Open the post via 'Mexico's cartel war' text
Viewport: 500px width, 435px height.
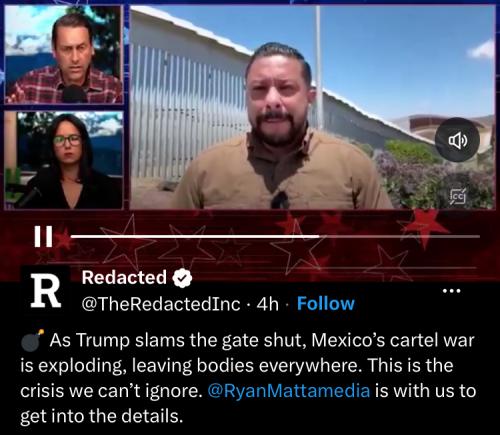click(x=393, y=340)
